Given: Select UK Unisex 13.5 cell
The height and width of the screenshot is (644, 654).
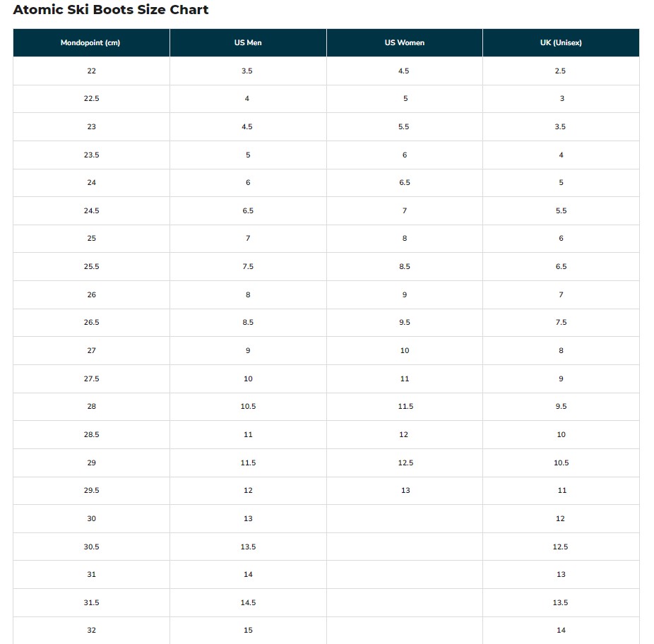Looking at the screenshot, I should [561, 603].
